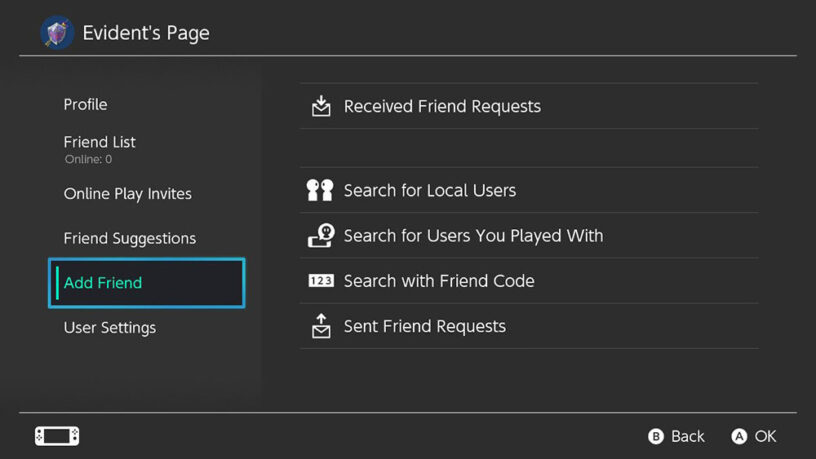Select Online Play Invites in sidebar
The height and width of the screenshot is (459, 816).
coord(128,194)
